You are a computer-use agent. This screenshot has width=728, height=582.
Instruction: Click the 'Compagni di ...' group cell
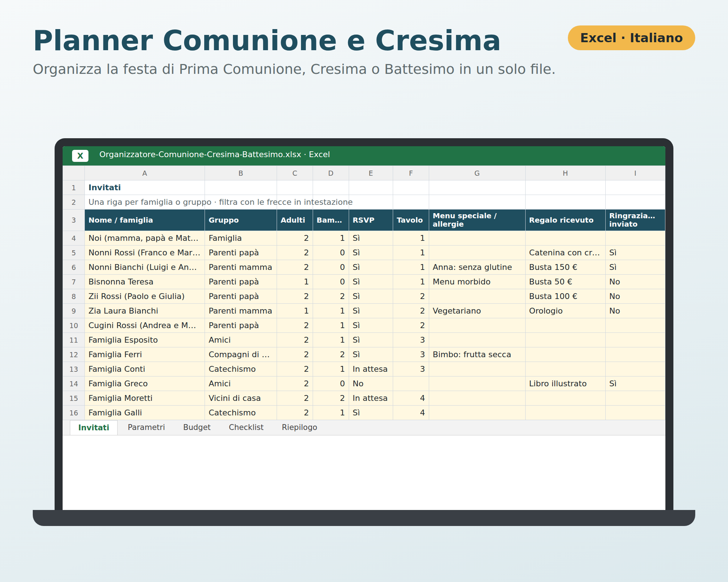pos(241,355)
